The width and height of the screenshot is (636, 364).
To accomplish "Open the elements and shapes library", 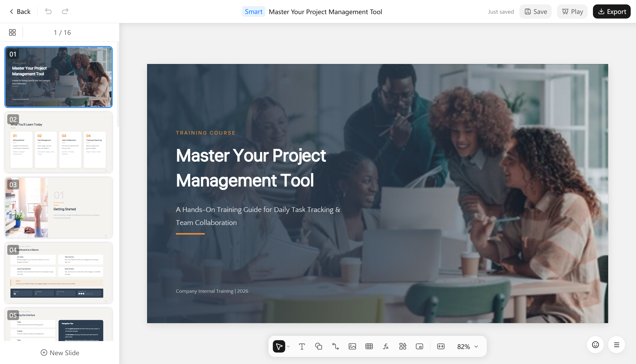I will (403, 347).
